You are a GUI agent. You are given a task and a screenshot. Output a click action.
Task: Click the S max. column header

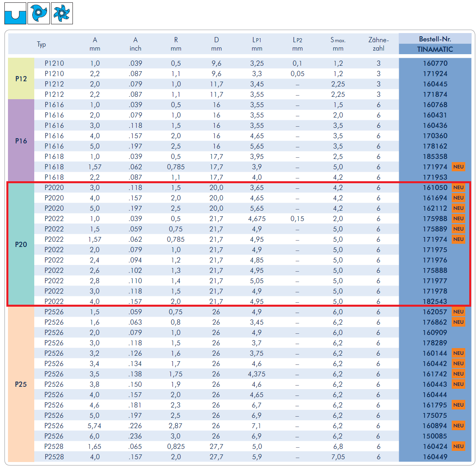pyautogui.click(x=338, y=44)
